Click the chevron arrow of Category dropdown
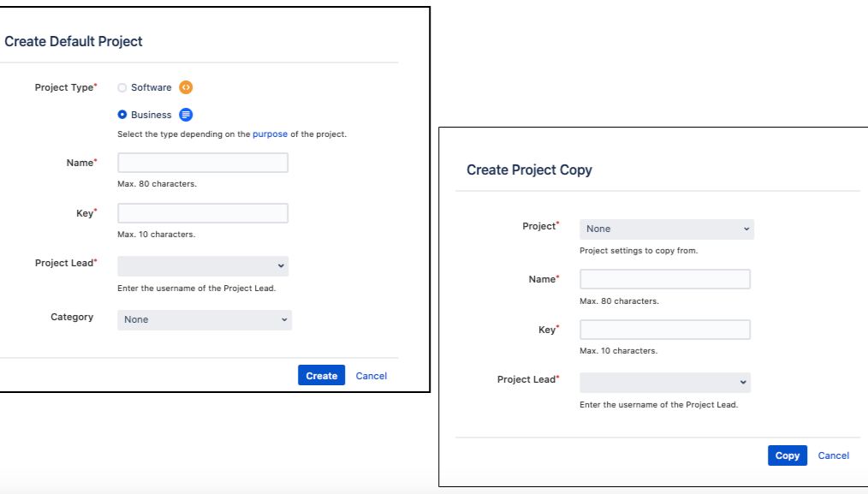The width and height of the screenshot is (868, 494). 284,319
